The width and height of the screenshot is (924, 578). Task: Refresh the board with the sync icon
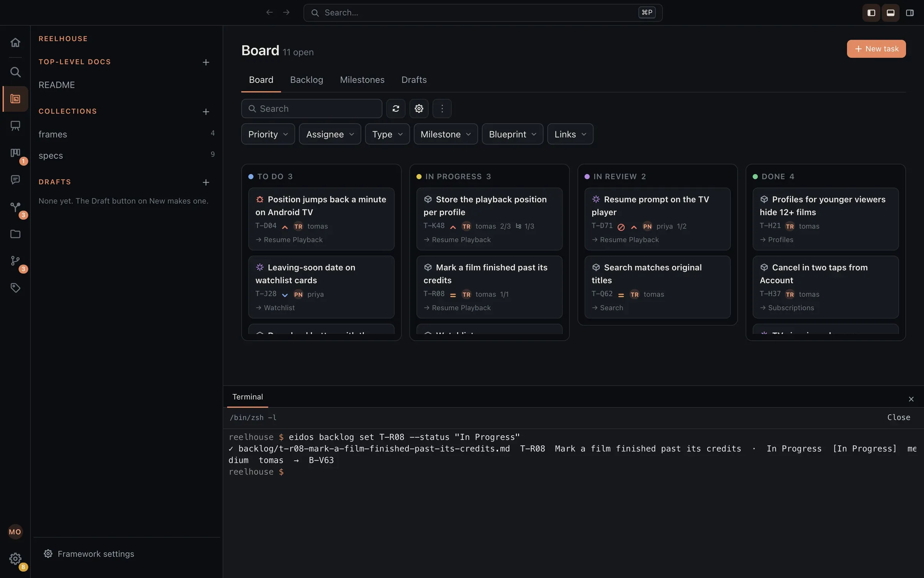tap(396, 109)
